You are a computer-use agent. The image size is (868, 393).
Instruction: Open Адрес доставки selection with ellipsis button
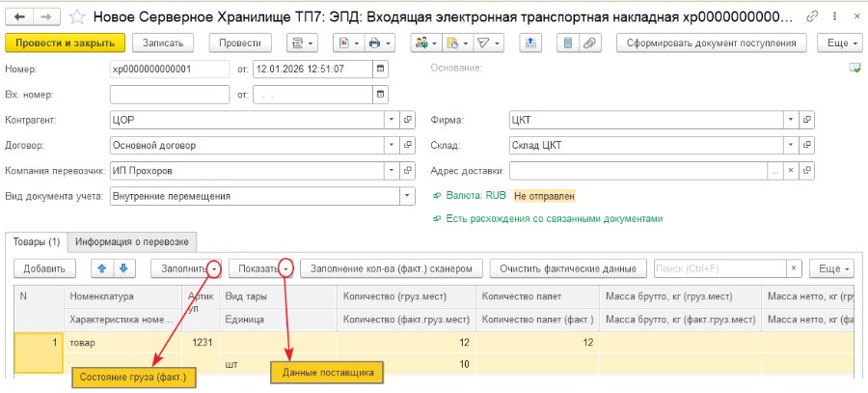(775, 170)
